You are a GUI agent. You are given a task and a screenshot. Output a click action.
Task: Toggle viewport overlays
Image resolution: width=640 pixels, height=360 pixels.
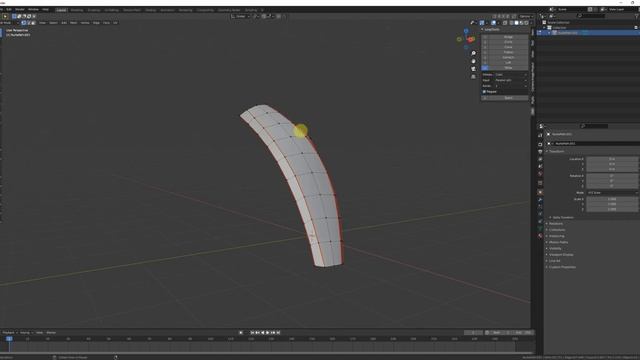click(x=493, y=23)
